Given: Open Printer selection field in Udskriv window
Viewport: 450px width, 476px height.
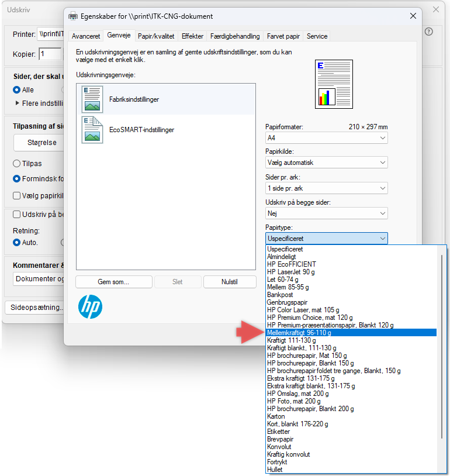Looking at the screenshot, I should (x=51, y=34).
